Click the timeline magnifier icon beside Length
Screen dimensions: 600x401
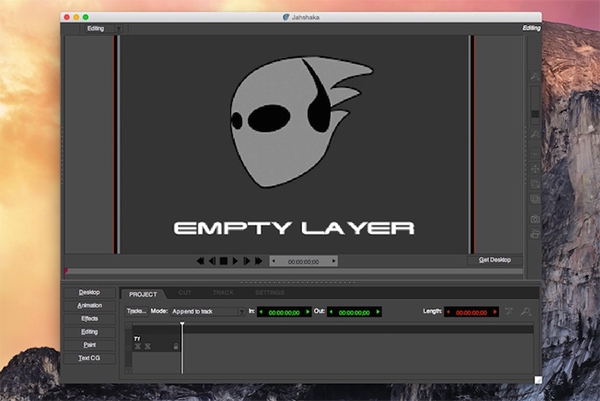pos(526,312)
